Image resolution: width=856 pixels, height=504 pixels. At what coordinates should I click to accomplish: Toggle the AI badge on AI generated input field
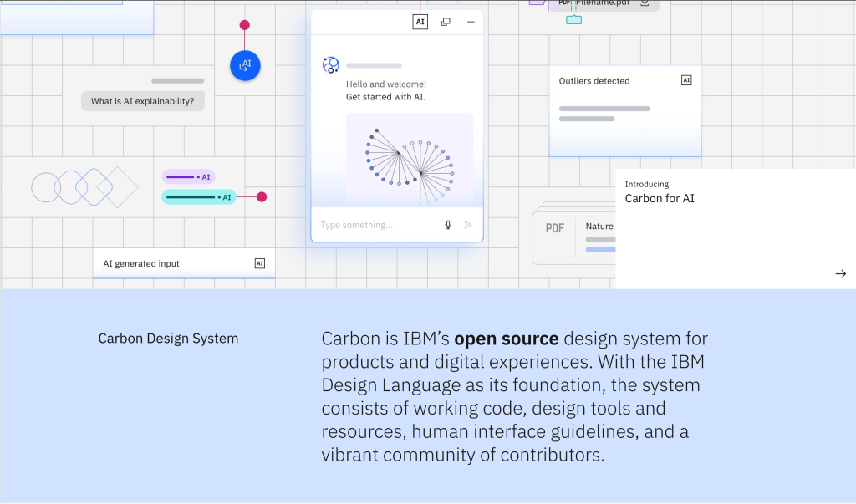261,262
